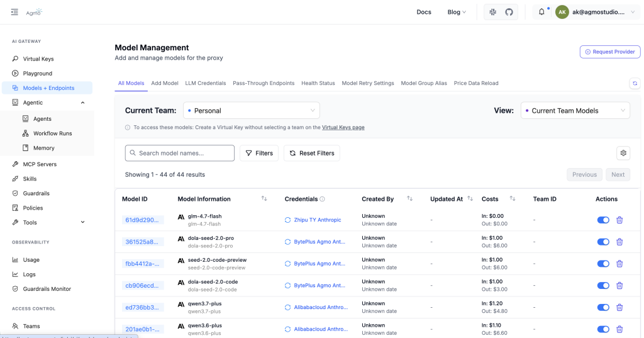Open model ID 61d9d290
This screenshot has height=338, width=644.
[x=142, y=220]
